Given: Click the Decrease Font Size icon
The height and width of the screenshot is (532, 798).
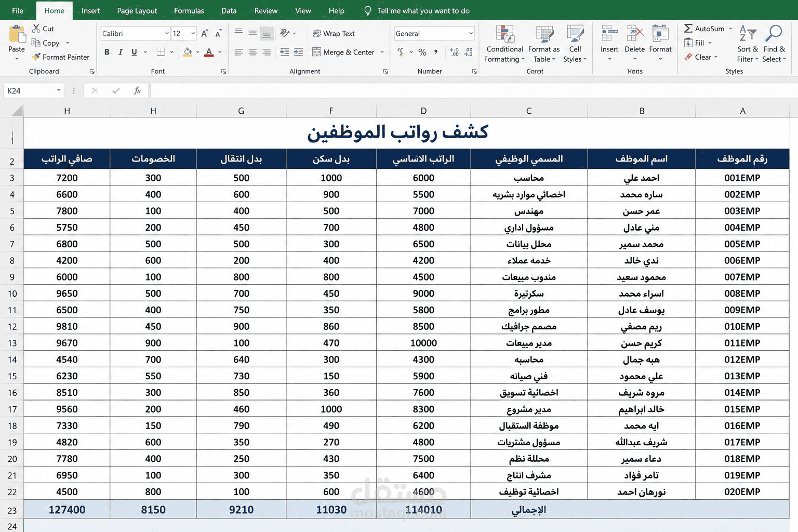Looking at the screenshot, I should [x=218, y=34].
